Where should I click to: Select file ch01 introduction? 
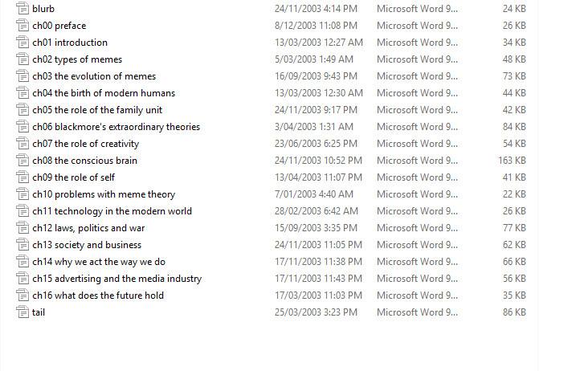[69, 43]
